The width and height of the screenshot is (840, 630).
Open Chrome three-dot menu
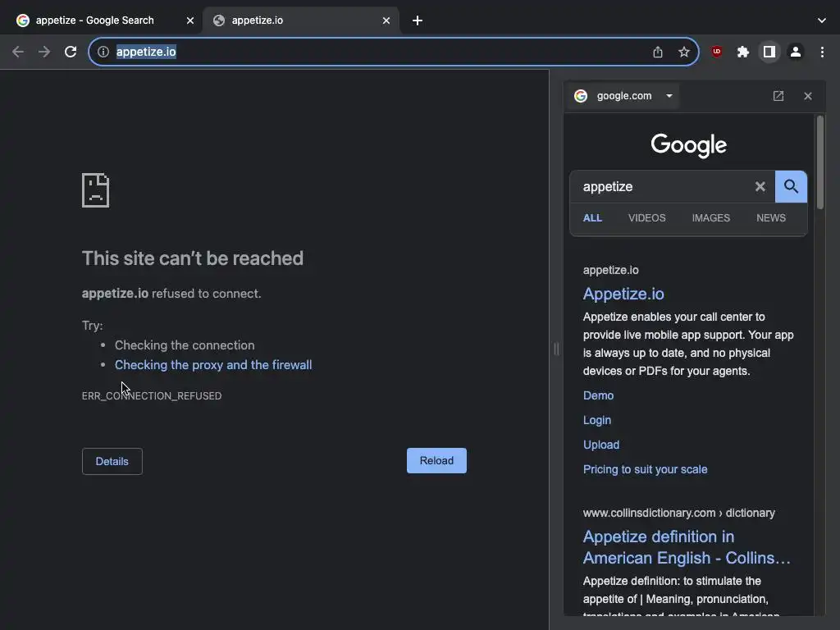click(822, 52)
